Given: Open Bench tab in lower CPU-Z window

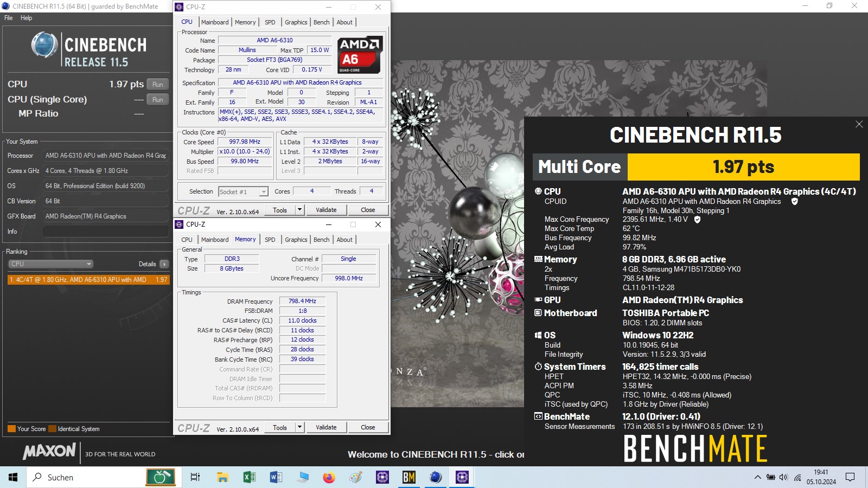Looking at the screenshot, I should pyautogui.click(x=322, y=240).
